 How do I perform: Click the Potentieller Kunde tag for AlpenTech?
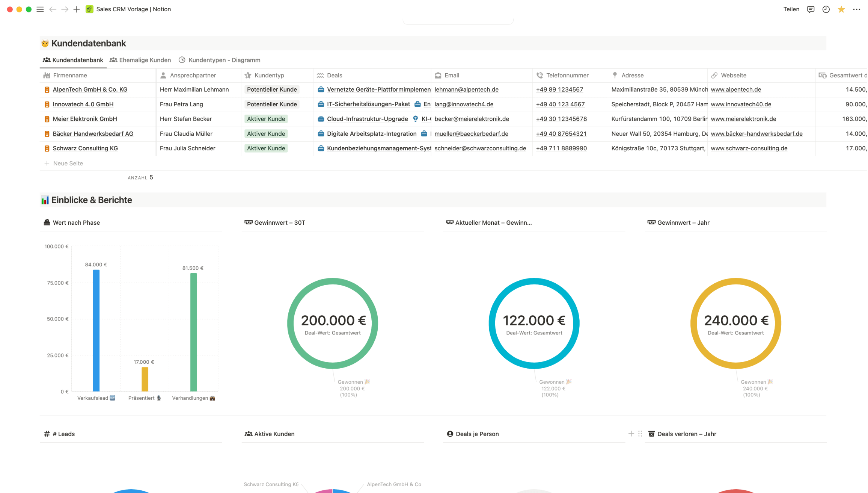(272, 90)
